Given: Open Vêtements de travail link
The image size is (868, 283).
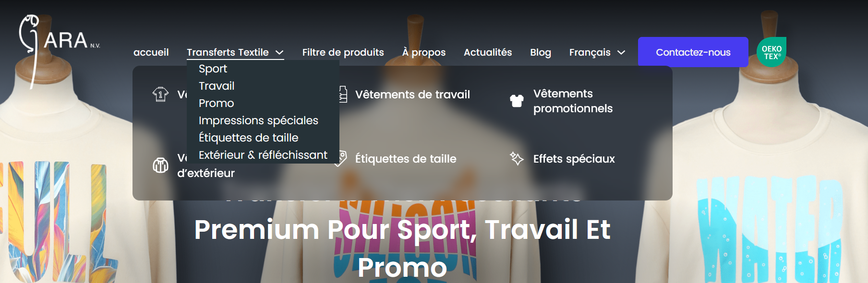Looking at the screenshot, I should (412, 94).
